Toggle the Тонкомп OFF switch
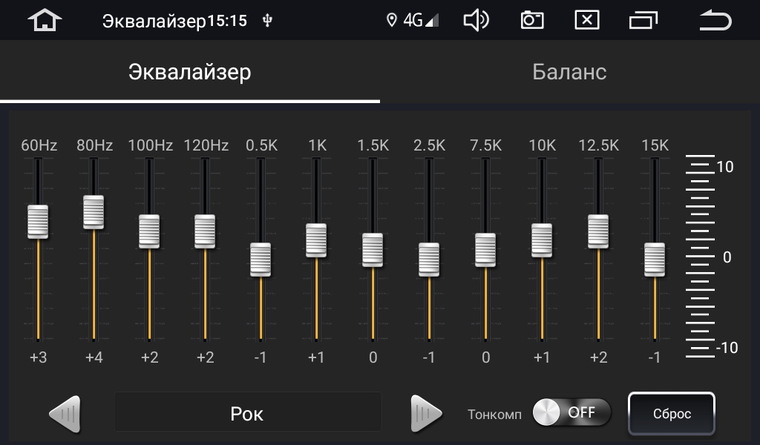The image size is (760, 445). pos(571,412)
